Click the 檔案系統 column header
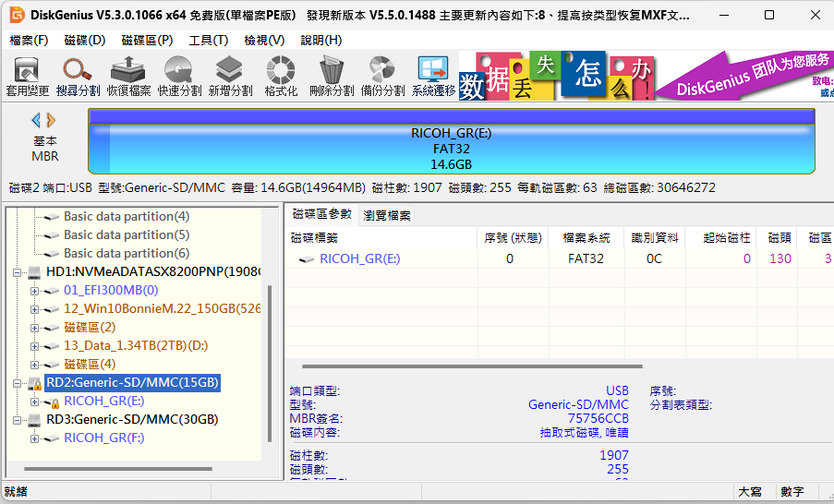Screen dimensions: 834x504 click(586, 238)
